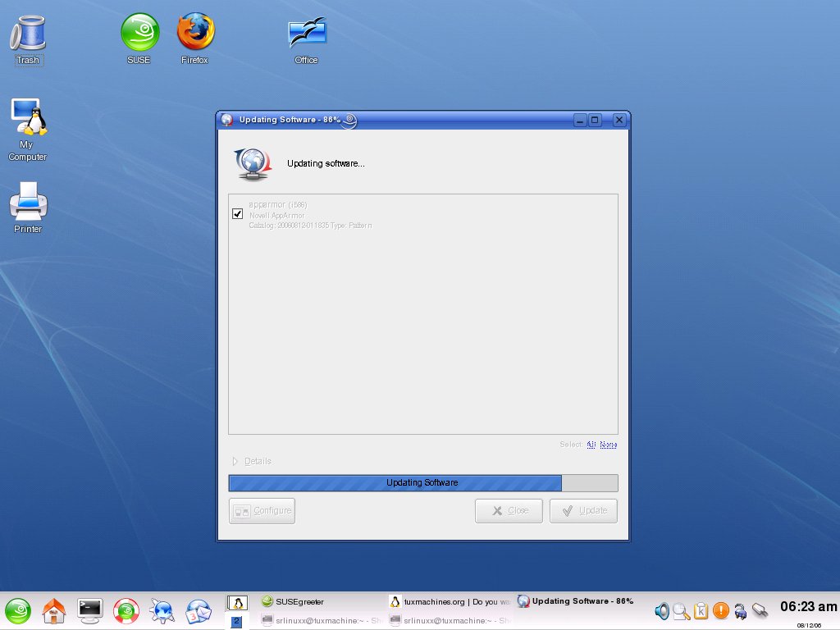Open the SUSE help center lifebuoy icon

point(126,611)
